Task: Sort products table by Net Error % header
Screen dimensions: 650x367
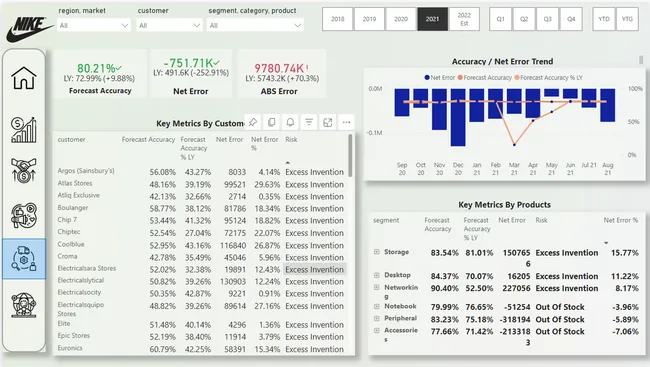Action: click(621, 220)
